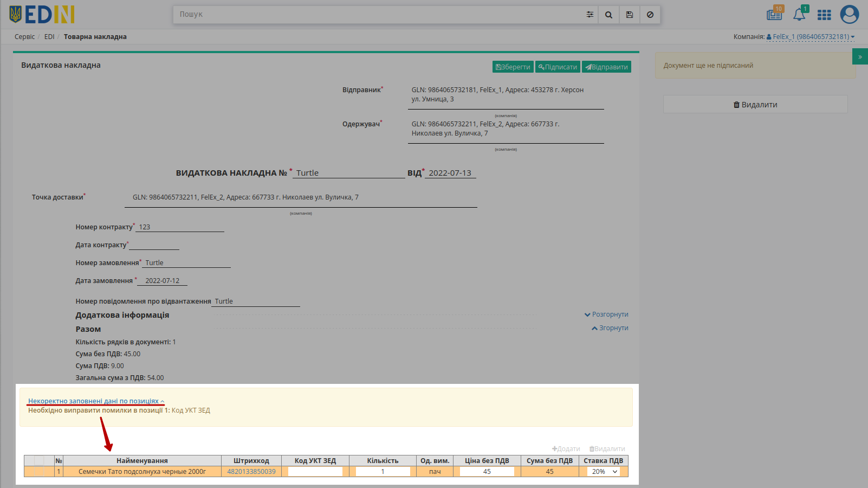
Task: Click the Зберегти button
Action: point(513,67)
